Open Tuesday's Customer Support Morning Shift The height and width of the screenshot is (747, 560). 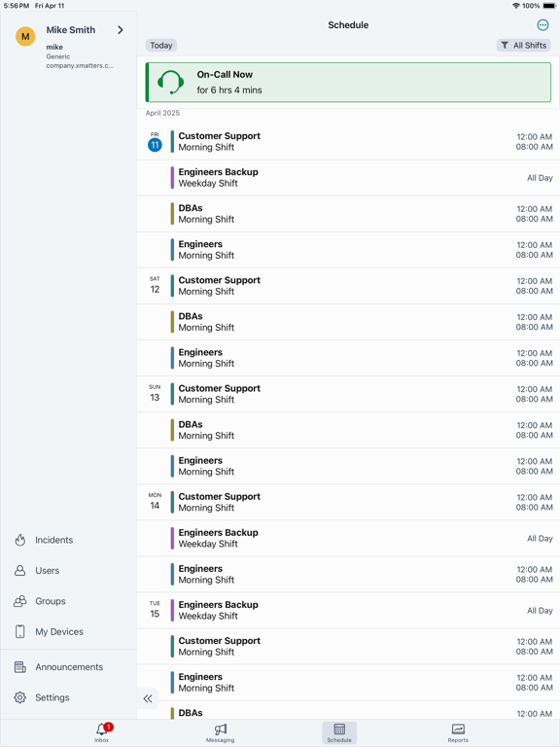click(348, 647)
